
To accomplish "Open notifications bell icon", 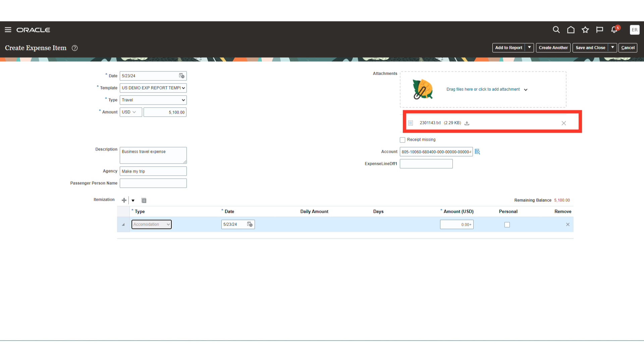I will coord(614,29).
